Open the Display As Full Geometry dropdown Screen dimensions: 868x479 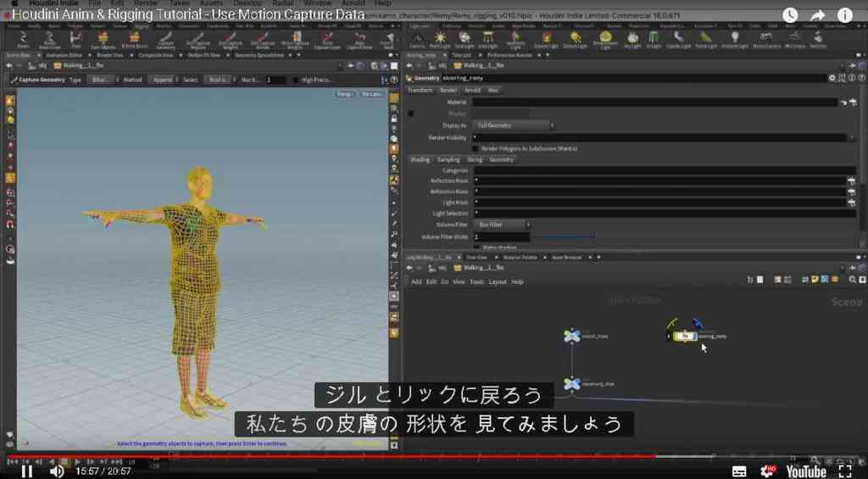(513, 125)
